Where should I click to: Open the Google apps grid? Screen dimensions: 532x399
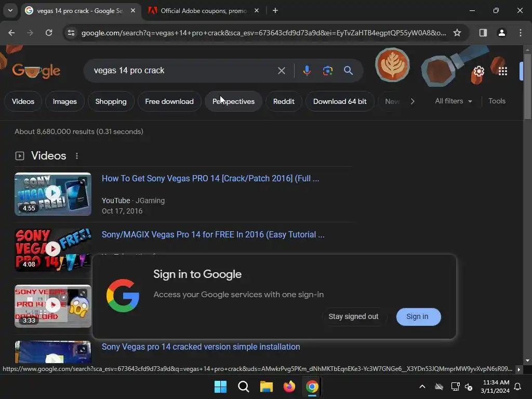point(503,71)
